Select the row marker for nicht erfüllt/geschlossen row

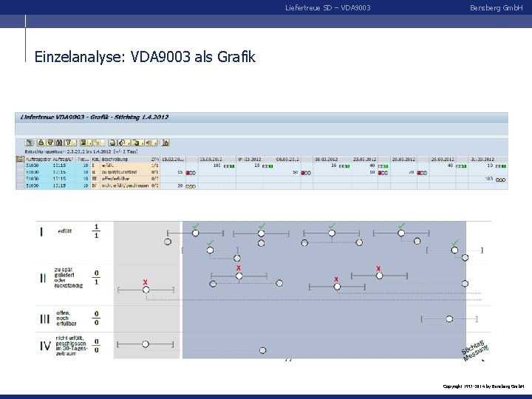pos(20,185)
